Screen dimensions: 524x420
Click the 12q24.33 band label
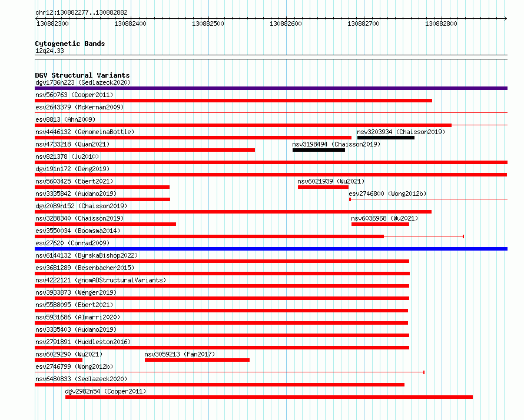pyautogui.click(x=49, y=51)
